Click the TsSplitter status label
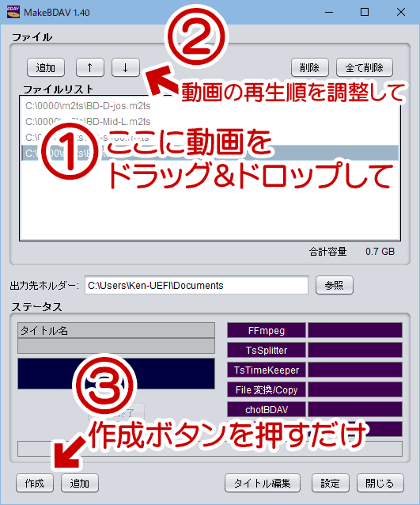Screen dimensions: 420x505 tap(267, 350)
